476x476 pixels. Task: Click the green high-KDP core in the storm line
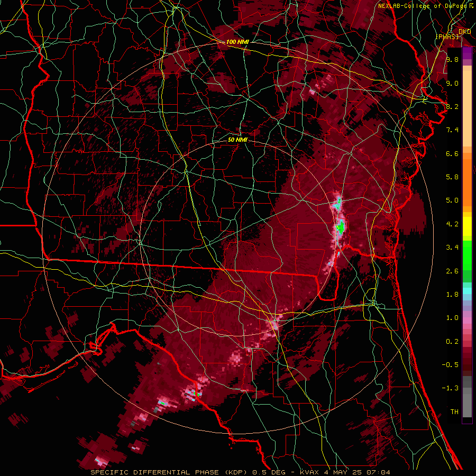[341, 227]
